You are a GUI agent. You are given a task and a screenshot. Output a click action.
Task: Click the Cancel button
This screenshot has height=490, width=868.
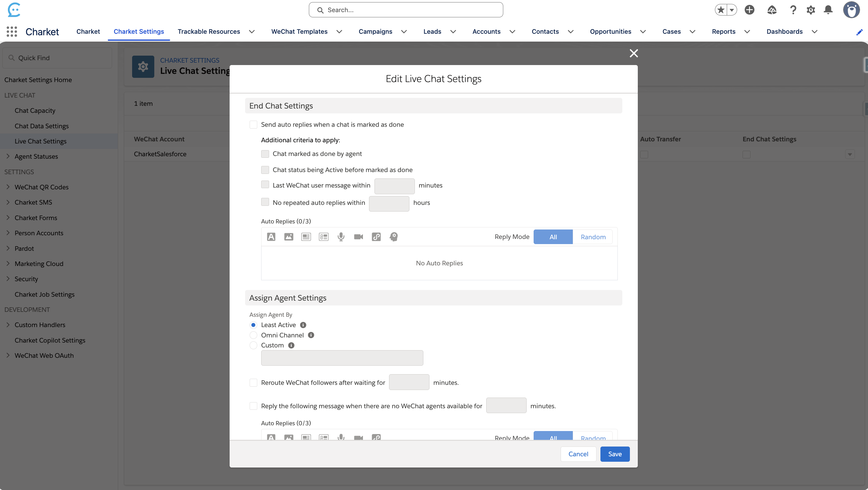pos(578,454)
